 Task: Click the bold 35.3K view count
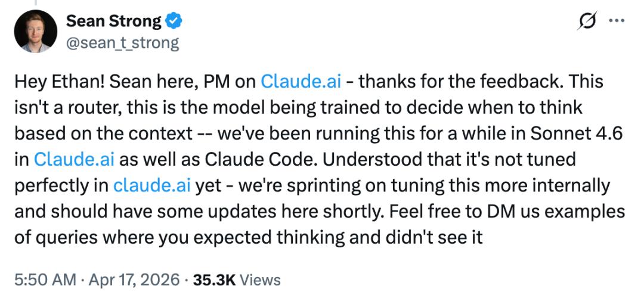[x=214, y=279]
